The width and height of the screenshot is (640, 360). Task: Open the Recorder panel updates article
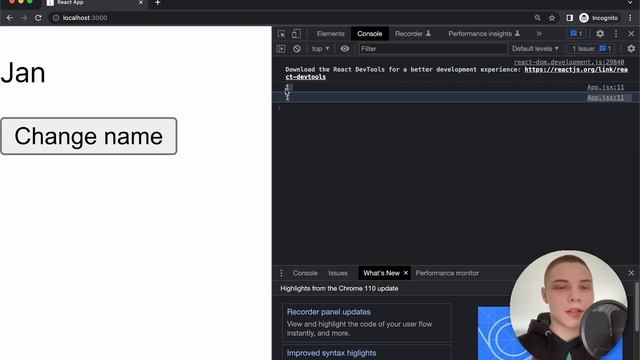tap(329, 312)
